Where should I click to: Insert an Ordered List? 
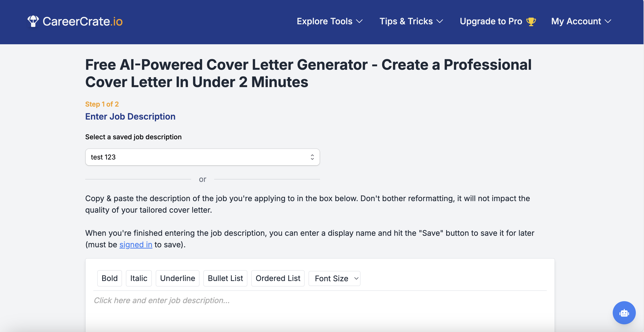point(278,278)
